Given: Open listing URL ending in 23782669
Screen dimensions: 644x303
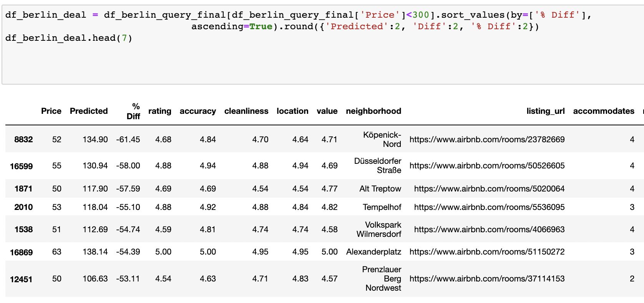Looking at the screenshot, I should [487, 140].
